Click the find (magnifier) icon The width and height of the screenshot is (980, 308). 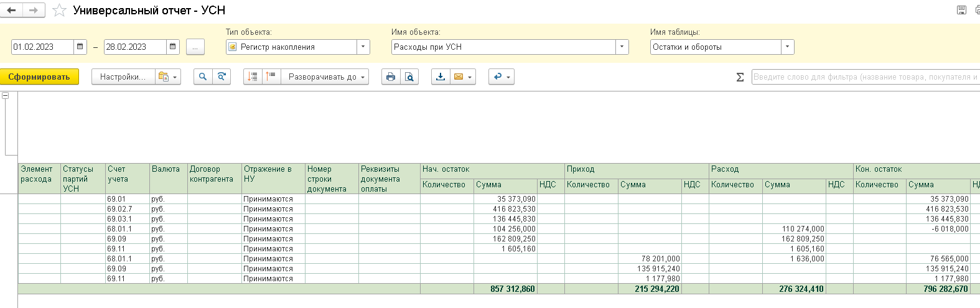click(x=203, y=77)
